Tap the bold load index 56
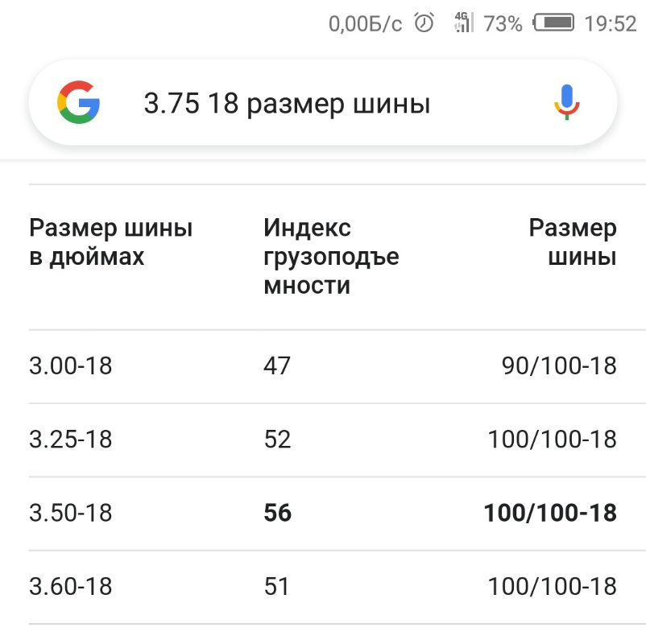The image size is (646, 644). 277,513
